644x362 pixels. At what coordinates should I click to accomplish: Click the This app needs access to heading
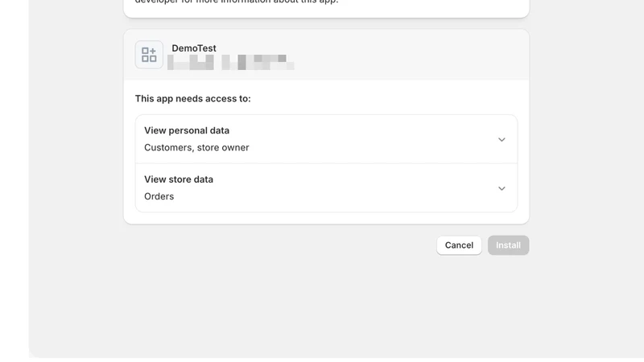[x=192, y=99]
